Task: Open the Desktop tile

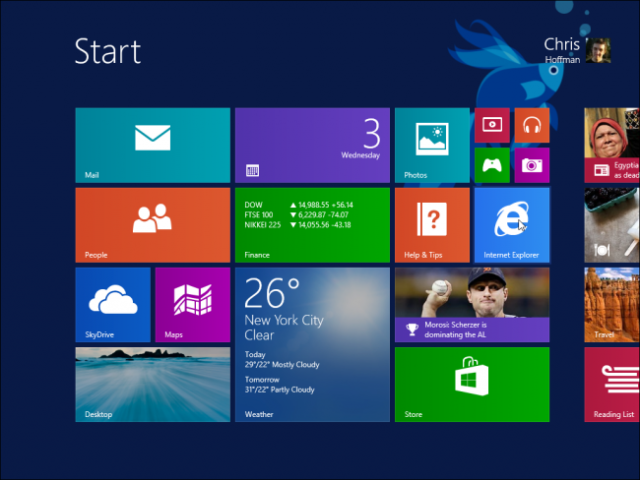Action: (152, 385)
